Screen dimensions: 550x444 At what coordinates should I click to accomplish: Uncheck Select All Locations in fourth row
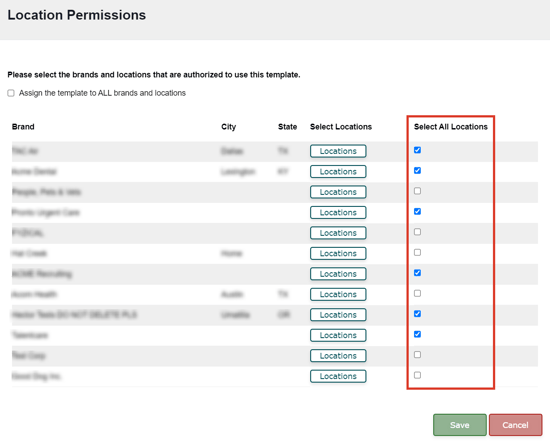tap(417, 211)
